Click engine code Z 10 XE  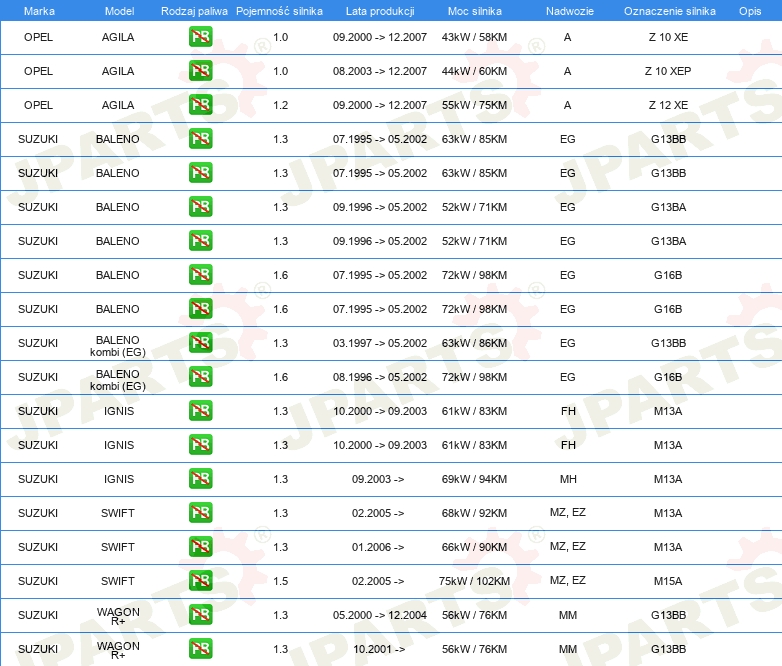pyautogui.click(x=668, y=37)
